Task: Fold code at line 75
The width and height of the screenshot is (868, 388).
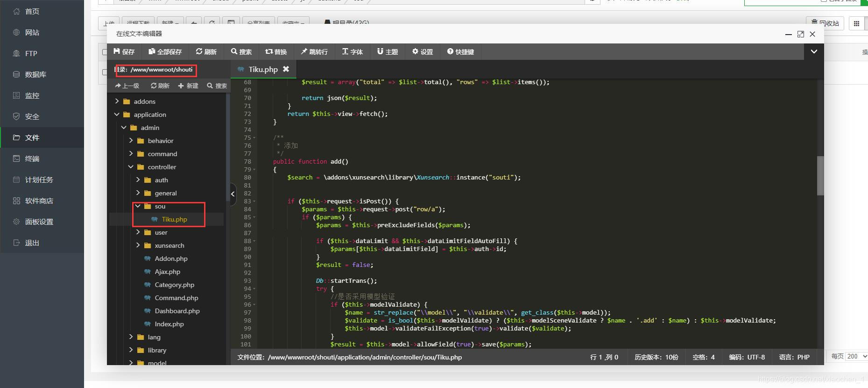Action: pyautogui.click(x=254, y=138)
